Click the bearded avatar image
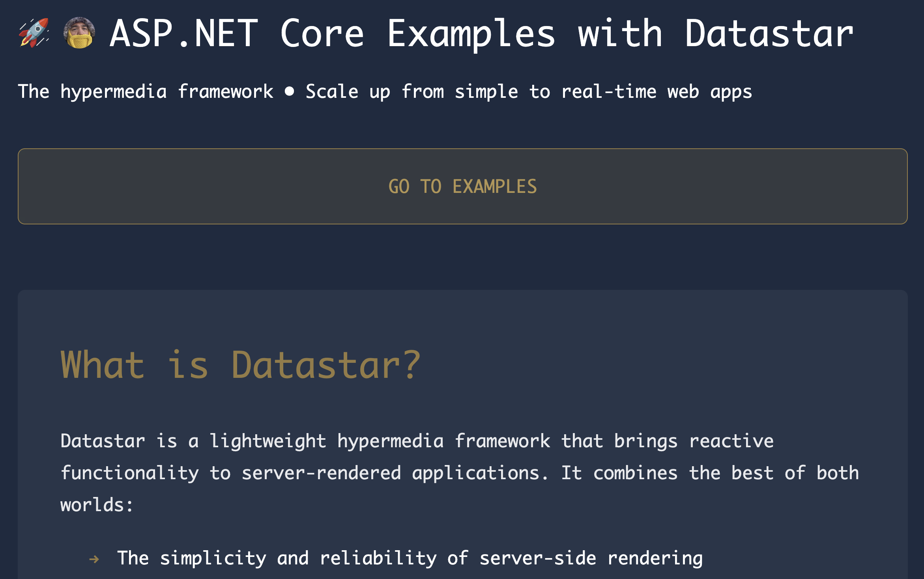Viewport: 924px width, 579px height. pos(79,33)
